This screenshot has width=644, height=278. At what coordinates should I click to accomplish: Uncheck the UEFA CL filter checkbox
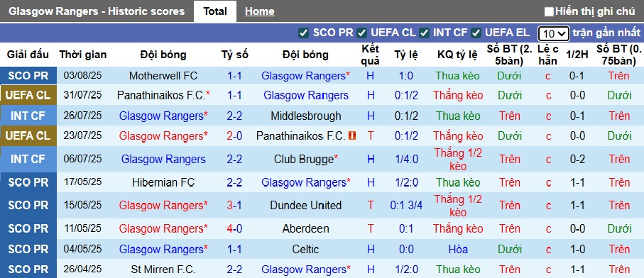coord(361,33)
